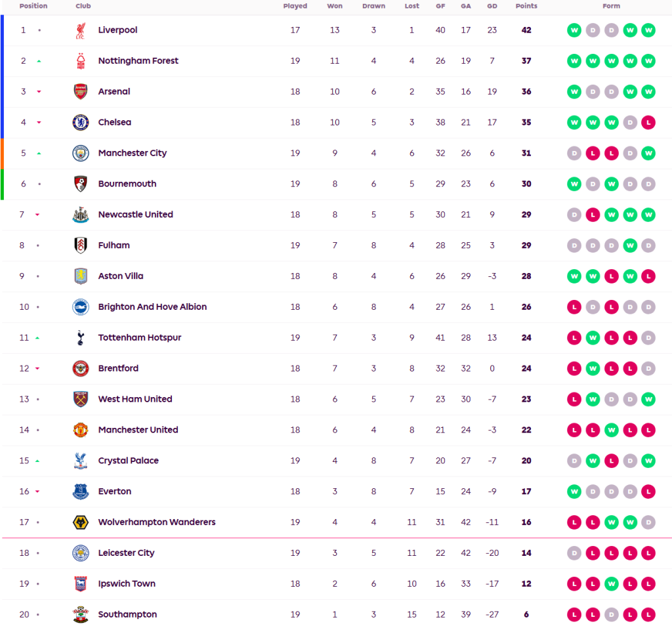This screenshot has height=630, width=672.
Task: Click the Ipswich Town table row points
Action: 526,584
